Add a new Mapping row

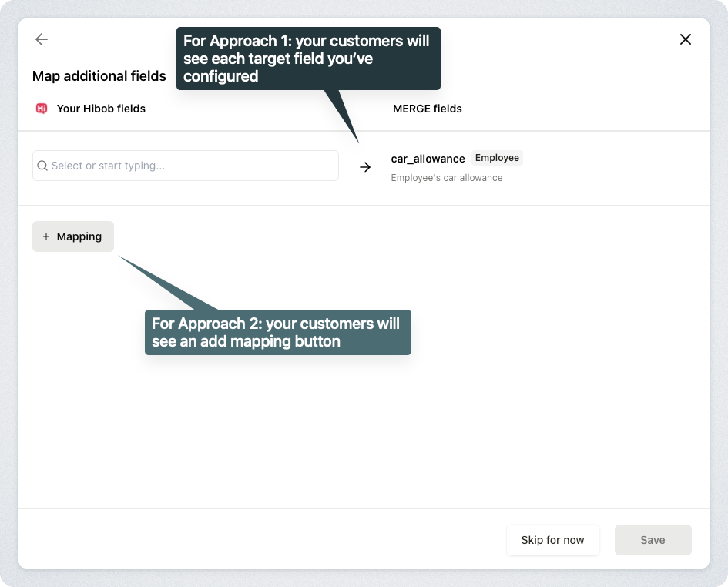[73, 236]
